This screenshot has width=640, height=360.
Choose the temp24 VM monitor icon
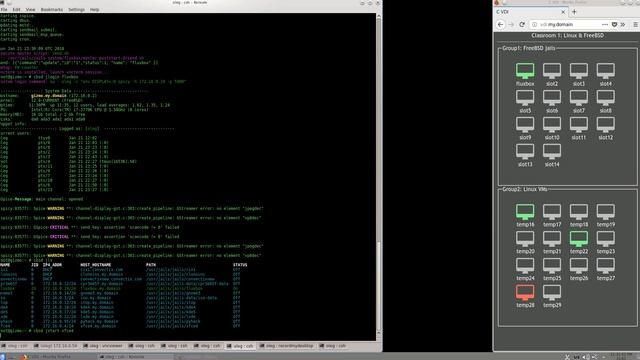coord(525,266)
